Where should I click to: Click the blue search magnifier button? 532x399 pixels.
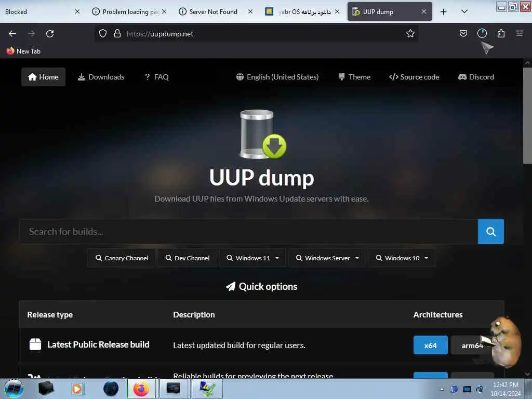(490, 231)
